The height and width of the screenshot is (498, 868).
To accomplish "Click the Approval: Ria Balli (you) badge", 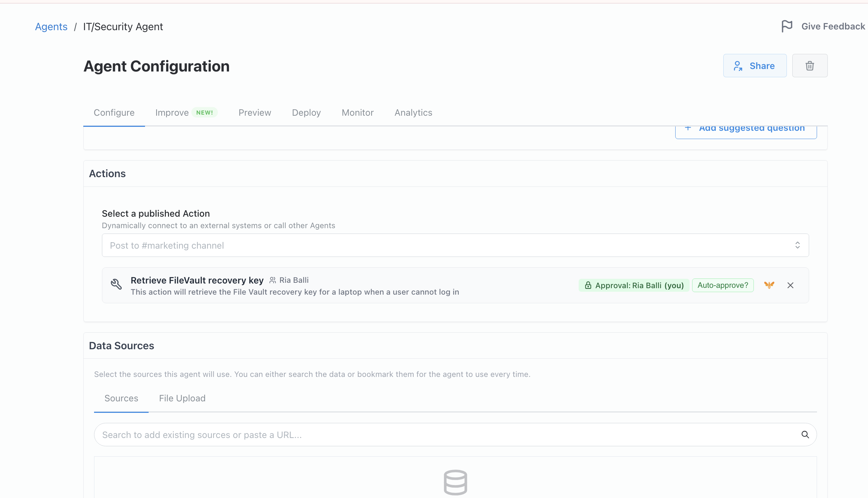I will [634, 285].
